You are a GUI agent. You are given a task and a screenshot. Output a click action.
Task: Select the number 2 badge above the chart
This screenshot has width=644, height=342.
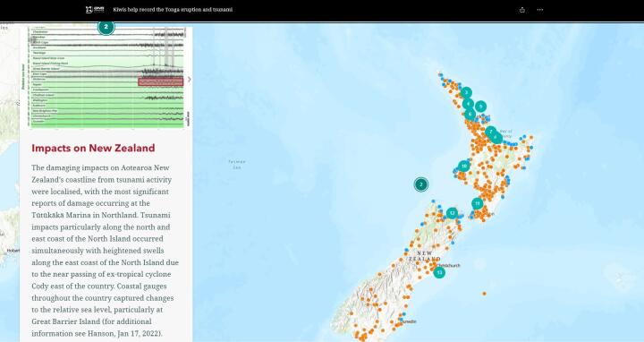click(x=106, y=28)
